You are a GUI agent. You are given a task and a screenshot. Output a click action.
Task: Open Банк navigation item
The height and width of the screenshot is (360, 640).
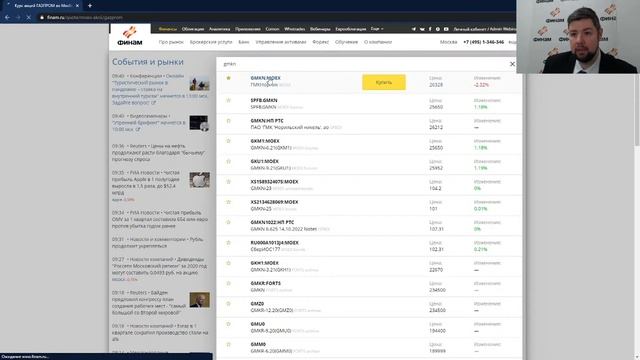pos(244,42)
